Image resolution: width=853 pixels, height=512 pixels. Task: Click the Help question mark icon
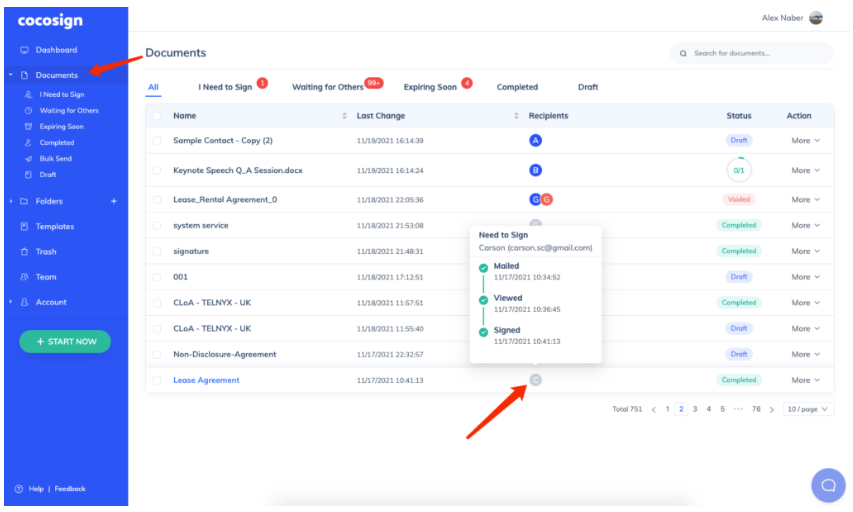pos(19,489)
